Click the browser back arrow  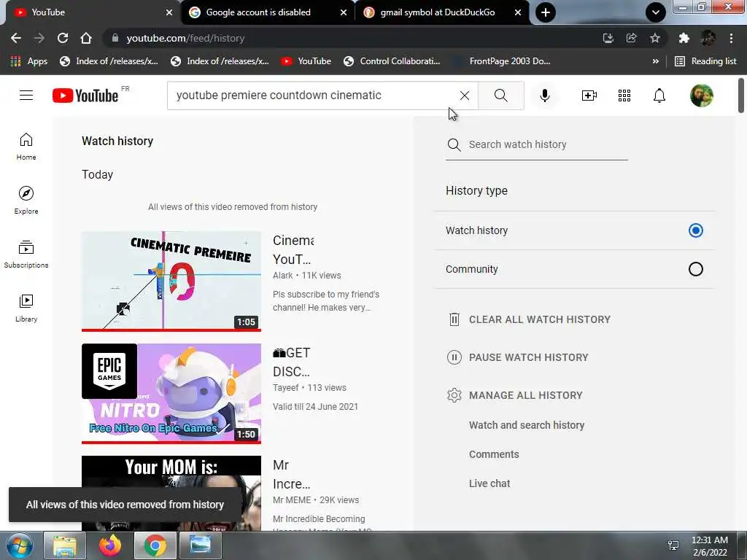click(16, 38)
